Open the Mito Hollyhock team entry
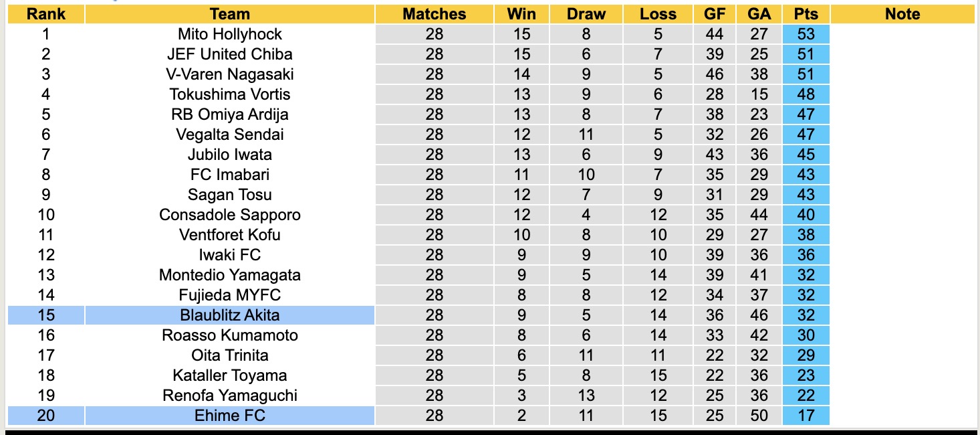The width and height of the screenshot is (980, 435). (x=229, y=34)
